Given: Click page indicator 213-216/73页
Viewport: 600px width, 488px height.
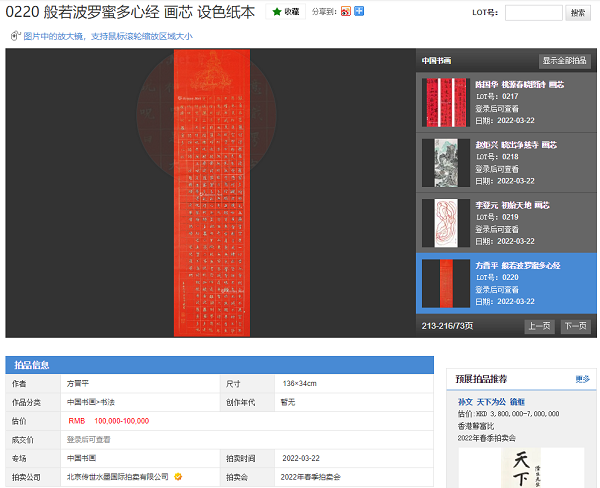Looking at the screenshot, I should point(447,326).
